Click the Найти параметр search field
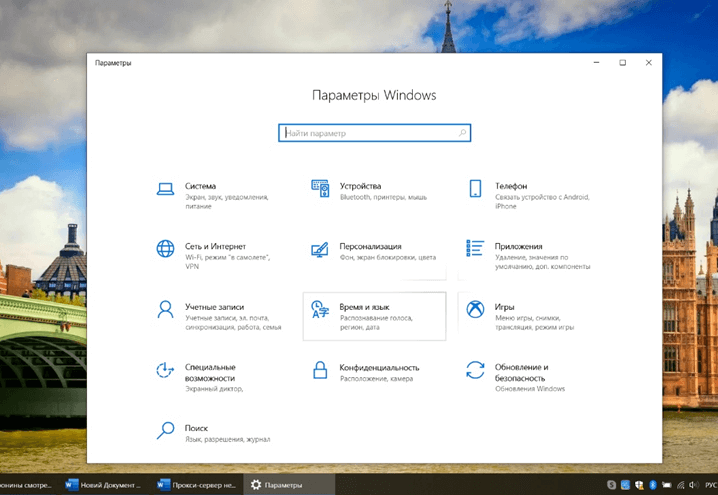This screenshot has height=495, width=718. click(375, 133)
